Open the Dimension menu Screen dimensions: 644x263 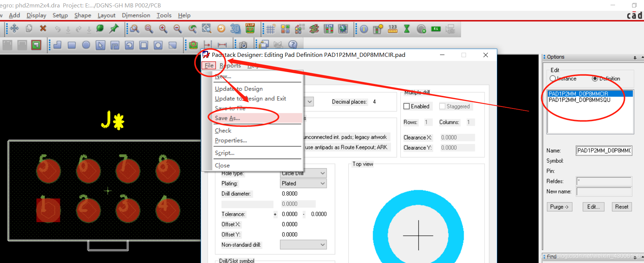click(x=136, y=15)
